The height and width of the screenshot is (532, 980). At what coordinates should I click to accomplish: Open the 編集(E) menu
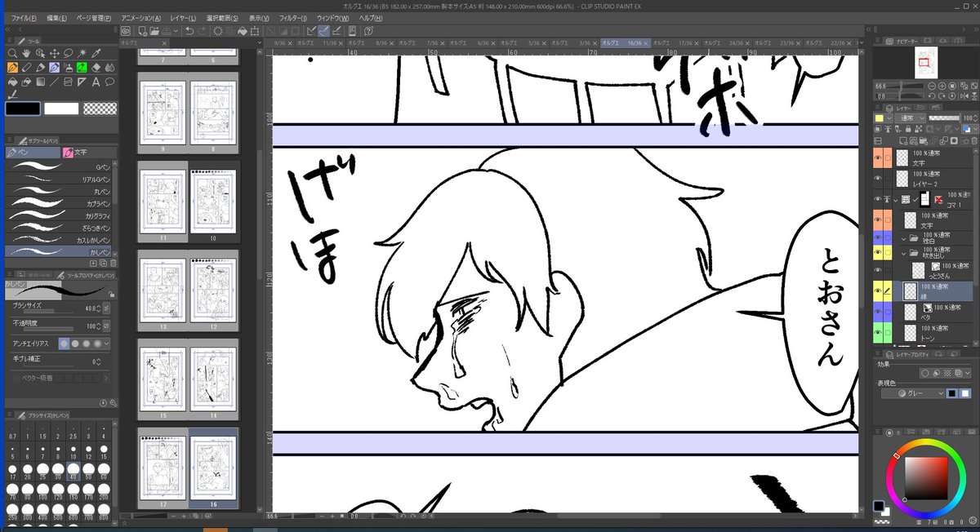coord(58,17)
